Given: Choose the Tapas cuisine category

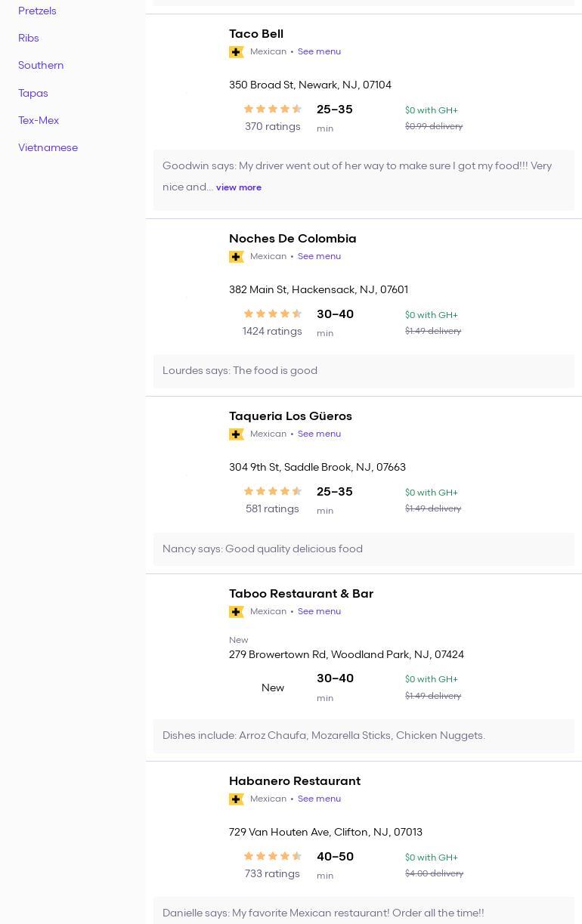Looking at the screenshot, I should [x=33, y=94].
